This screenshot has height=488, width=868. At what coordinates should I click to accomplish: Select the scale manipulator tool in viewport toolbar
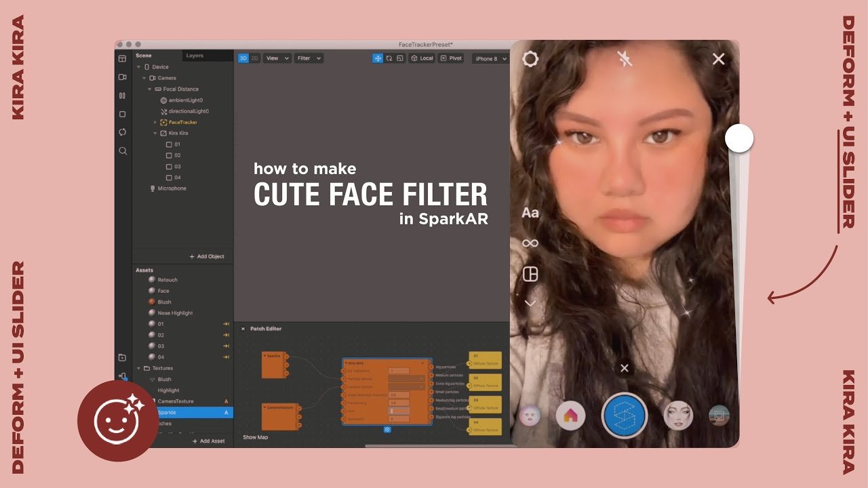point(400,58)
